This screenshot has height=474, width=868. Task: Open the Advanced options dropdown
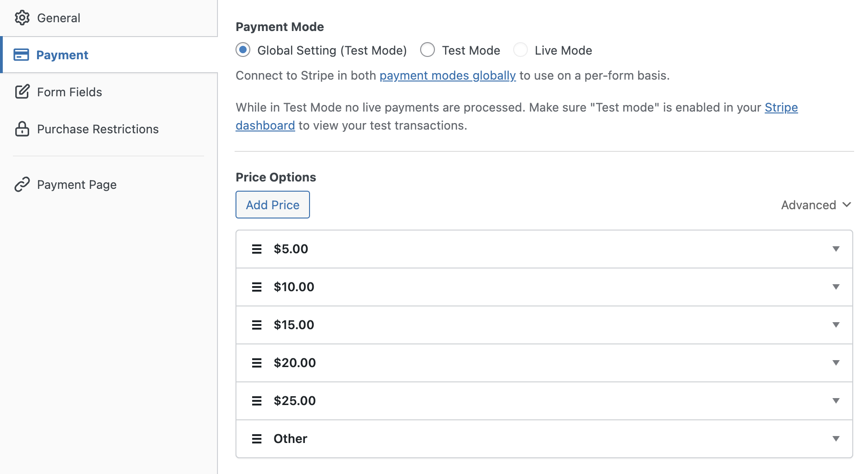pyautogui.click(x=816, y=205)
